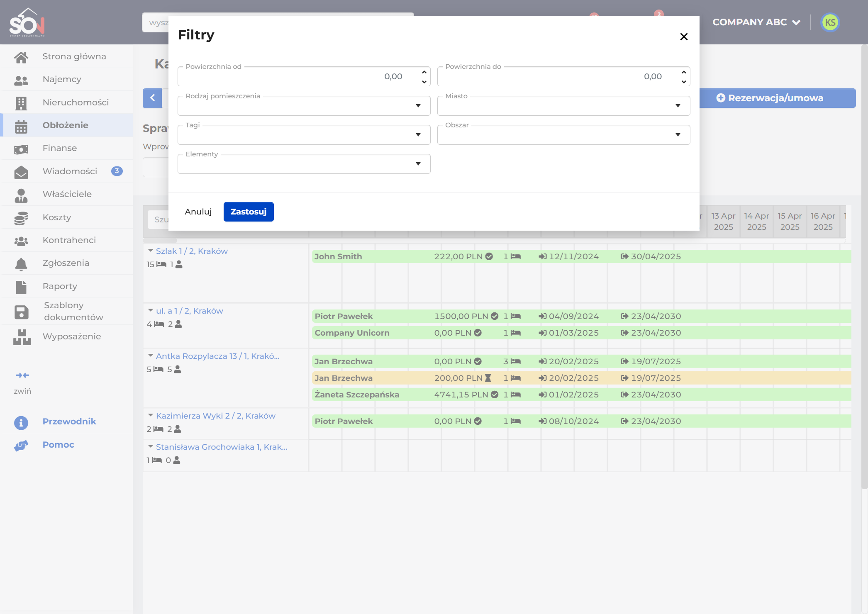Click the Raporty document icon
The height and width of the screenshot is (614, 868).
(21, 287)
